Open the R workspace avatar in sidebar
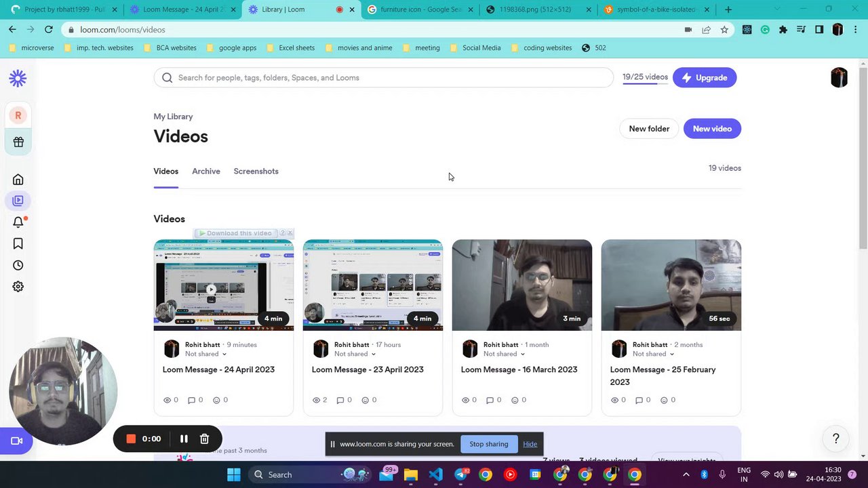The image size is (868, 488). coord(18,115)
